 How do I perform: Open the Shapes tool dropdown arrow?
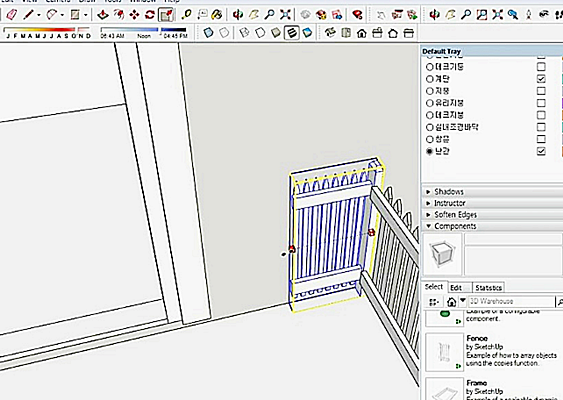coord(85,15)
